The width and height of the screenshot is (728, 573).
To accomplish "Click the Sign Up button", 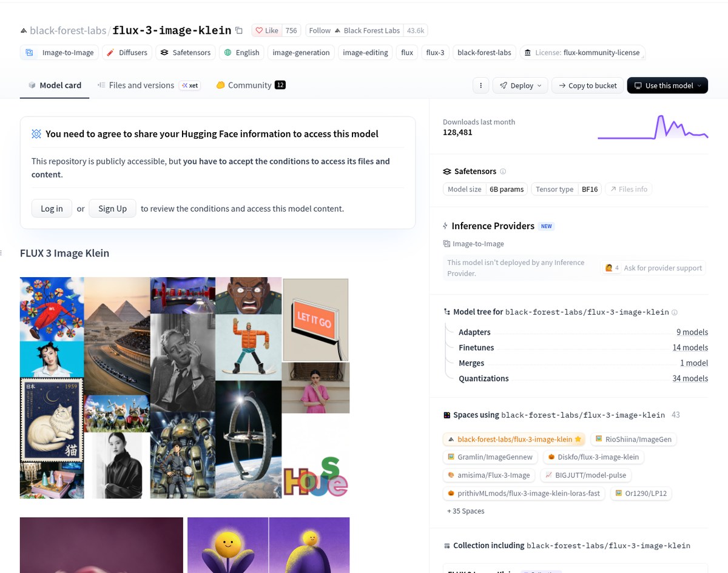I will (113, 209).
